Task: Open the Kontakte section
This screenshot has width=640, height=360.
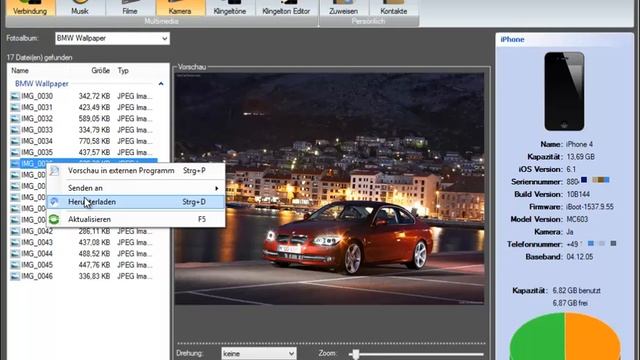Action: (394, 8)
